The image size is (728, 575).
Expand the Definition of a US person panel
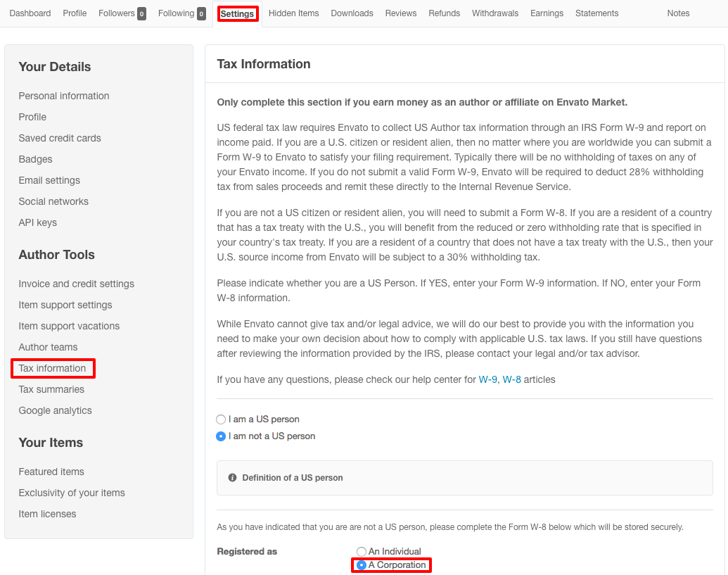292,478
